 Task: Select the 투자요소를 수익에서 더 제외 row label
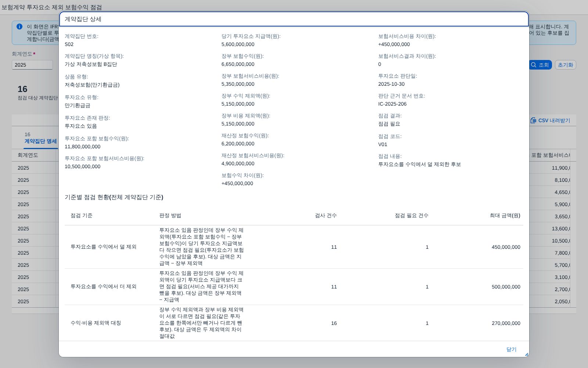click(x=104, y=287)
